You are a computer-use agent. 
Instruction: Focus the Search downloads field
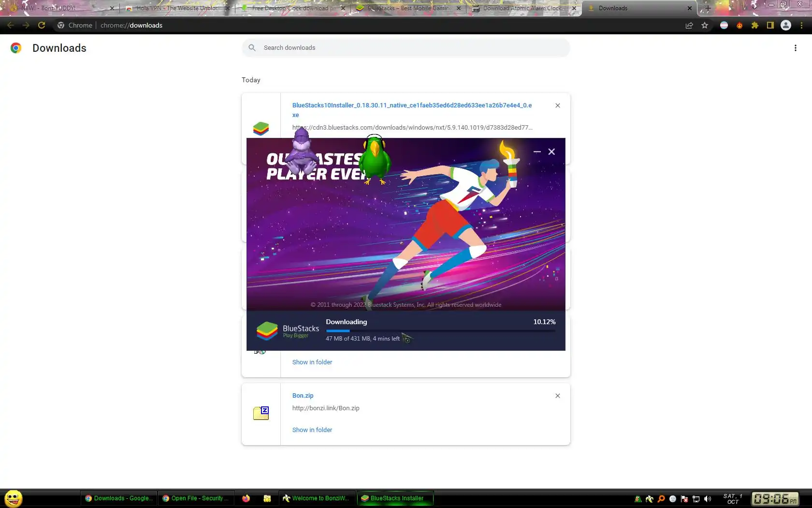click(x=406, y=48)
